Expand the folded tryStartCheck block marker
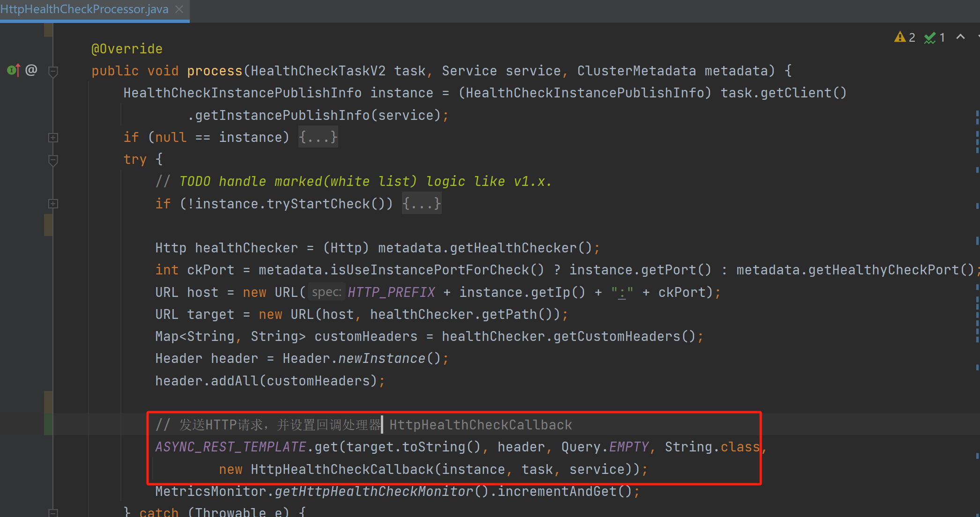The image size is (980, 517). [53, 204]
